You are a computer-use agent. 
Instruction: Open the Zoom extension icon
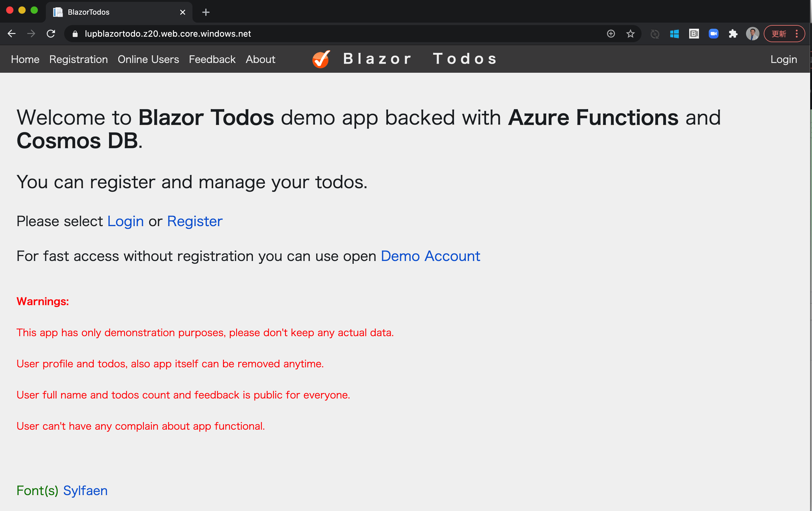713,34
